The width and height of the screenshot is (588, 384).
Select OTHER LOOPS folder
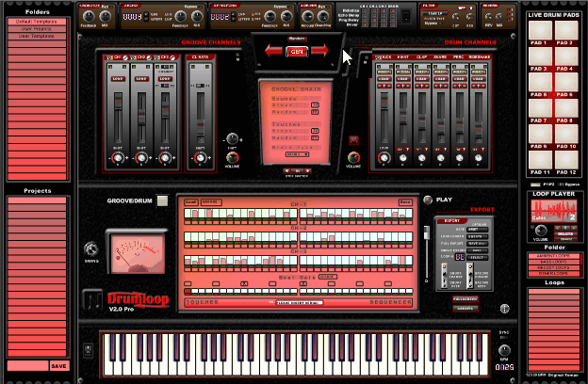553,274
